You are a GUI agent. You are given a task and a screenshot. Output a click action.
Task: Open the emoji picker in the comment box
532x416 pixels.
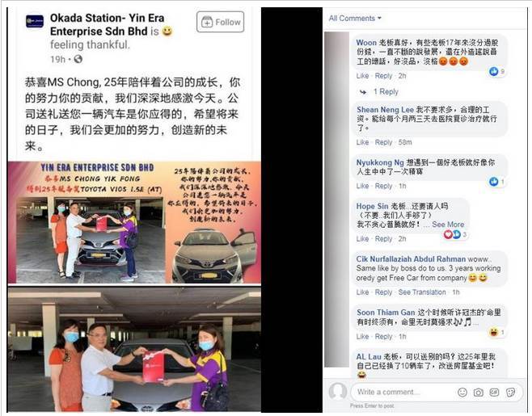[x=462, y=393]
